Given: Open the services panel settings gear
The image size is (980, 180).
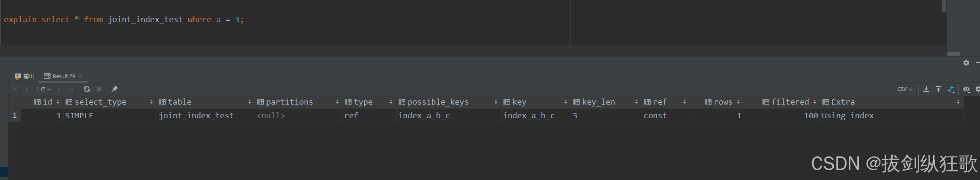Looking at the screenshot, I should point(966,63).
